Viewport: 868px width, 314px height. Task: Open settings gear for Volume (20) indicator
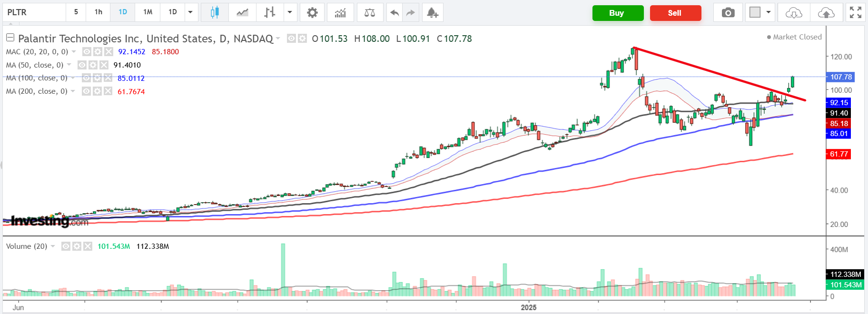(x=77, y=246)
